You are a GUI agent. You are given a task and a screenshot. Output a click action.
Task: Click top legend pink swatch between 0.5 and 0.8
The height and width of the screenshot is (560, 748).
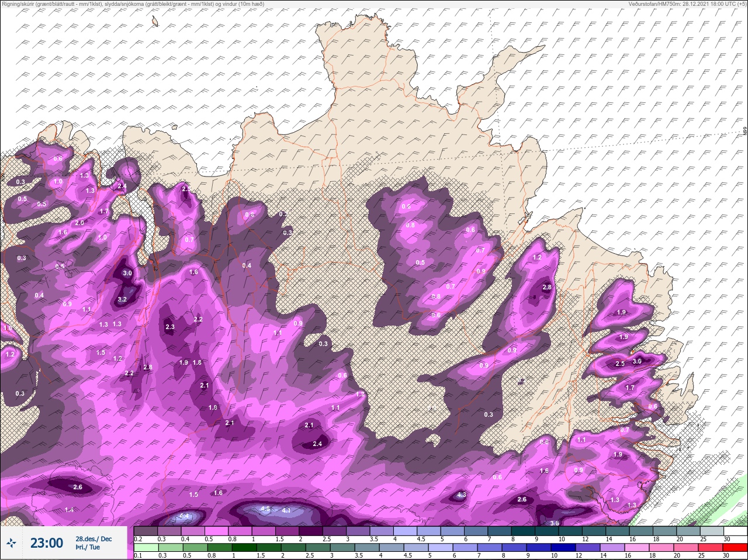click(x=217, y=531)
